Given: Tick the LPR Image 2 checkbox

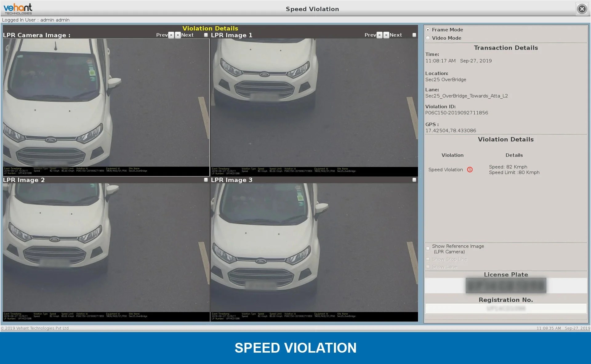Looking at the screenshot, I should click(x=206, y=180).
